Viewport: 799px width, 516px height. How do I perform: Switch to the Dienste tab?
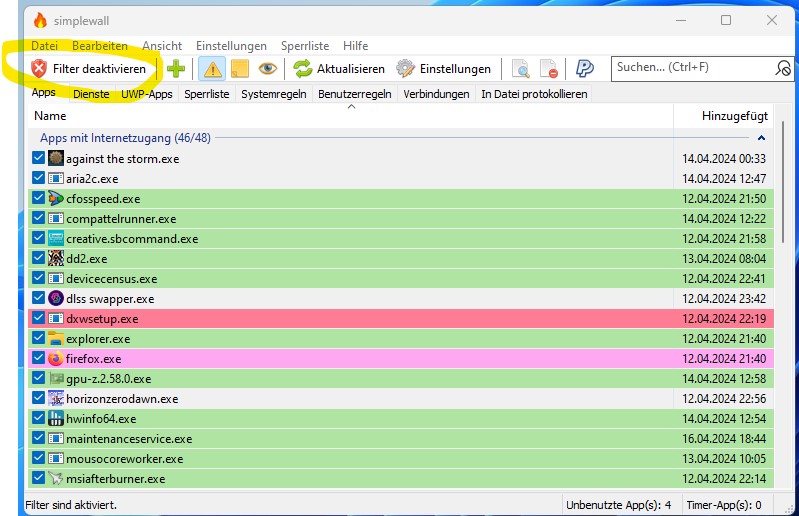click(91, 94)
